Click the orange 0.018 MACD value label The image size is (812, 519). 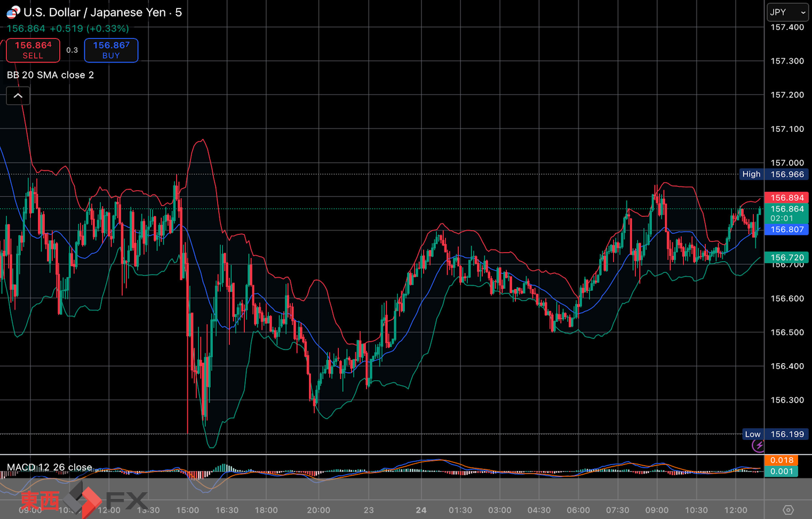781,460
